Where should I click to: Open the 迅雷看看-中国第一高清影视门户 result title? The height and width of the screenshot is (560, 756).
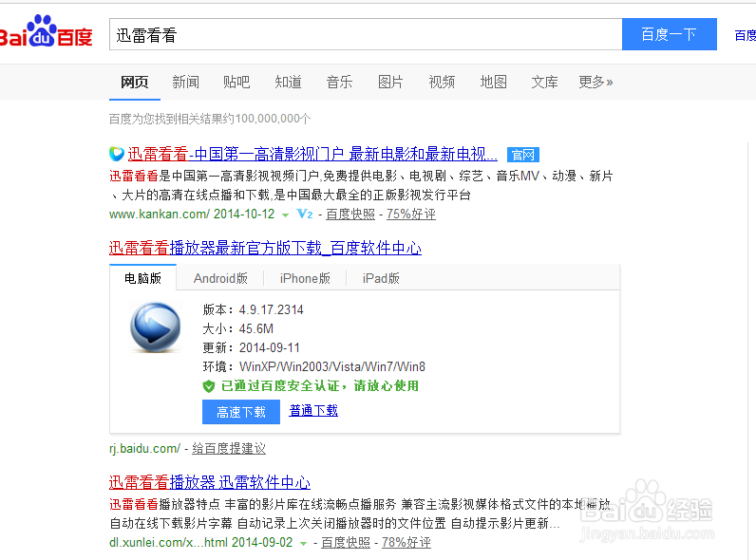point(312,154)
